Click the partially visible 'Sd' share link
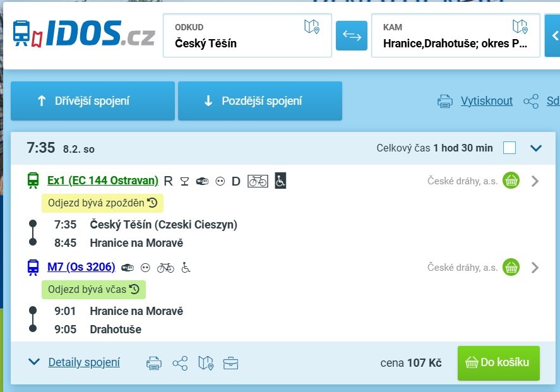Screen dimensions: 560x392 pyautogui.click(x=553, y=101)
